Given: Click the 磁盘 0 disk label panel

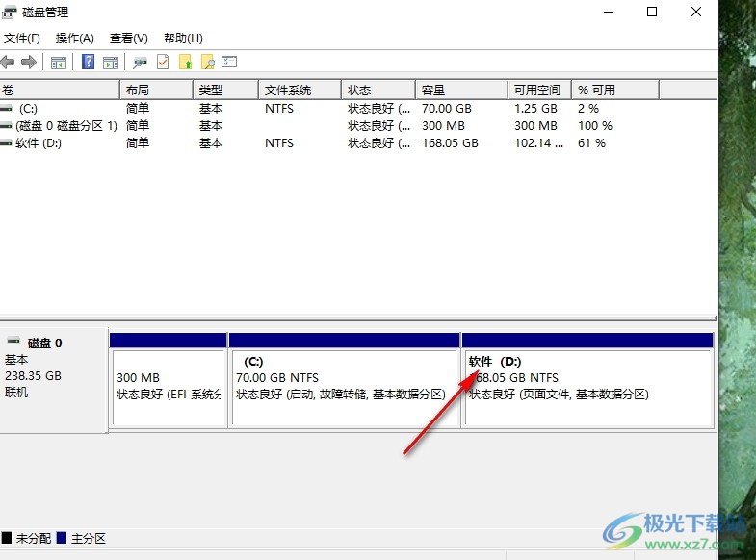Looking at the screenshot, I should 54,380.
